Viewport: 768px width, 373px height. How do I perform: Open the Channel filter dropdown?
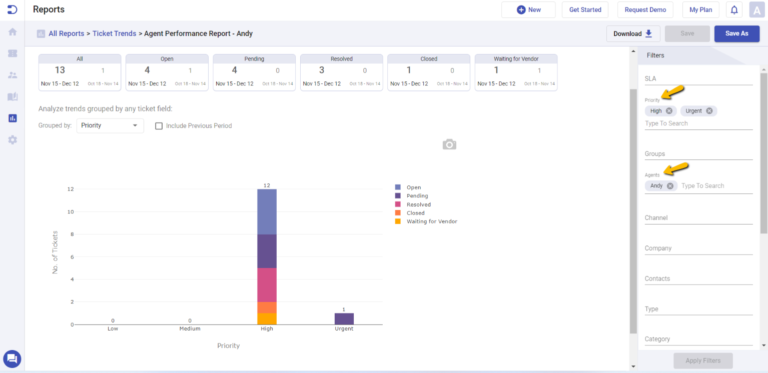coord(698,218)
